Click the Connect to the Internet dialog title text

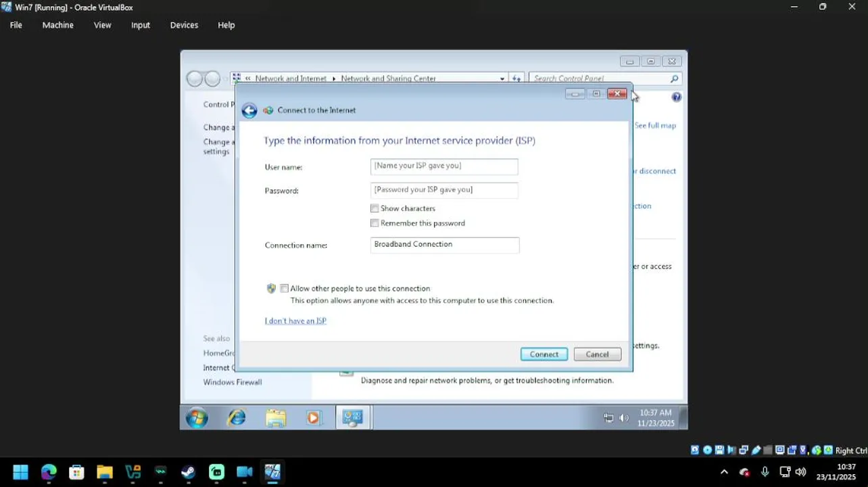pyautogui.click(x=316, y=110)
